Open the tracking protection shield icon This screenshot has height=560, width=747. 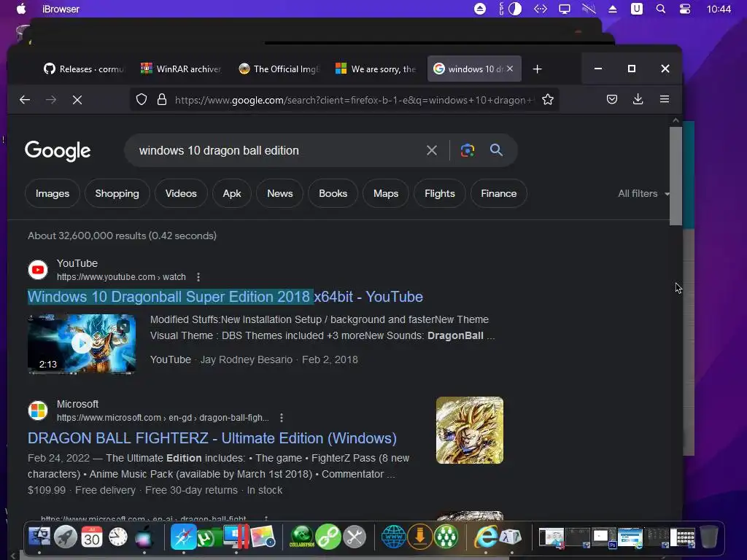142,99
